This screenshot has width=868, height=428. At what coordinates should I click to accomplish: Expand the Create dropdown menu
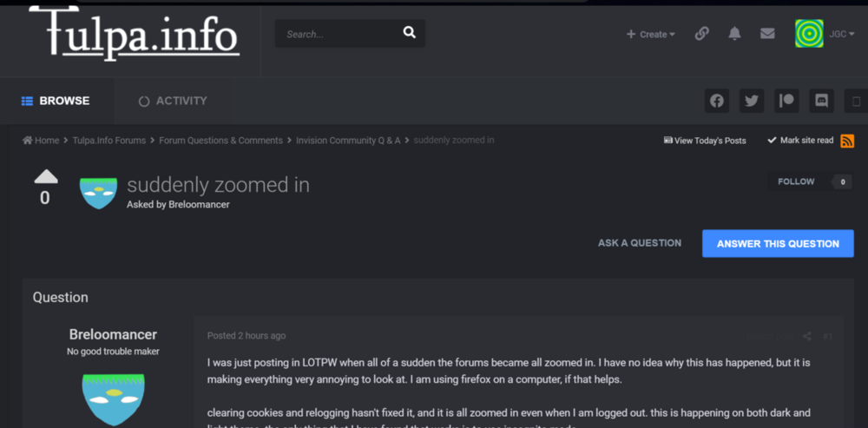pos(650,35)
